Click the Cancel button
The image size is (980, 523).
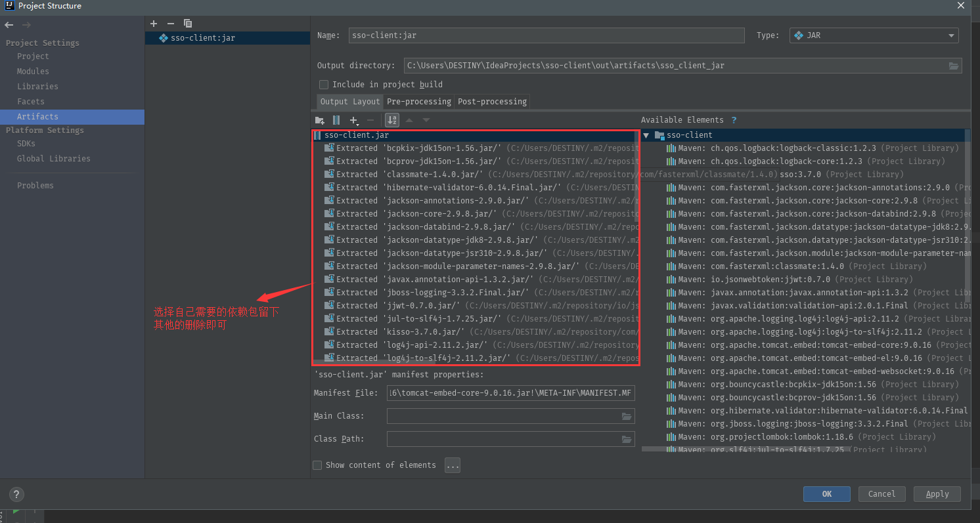pos(881,494)
